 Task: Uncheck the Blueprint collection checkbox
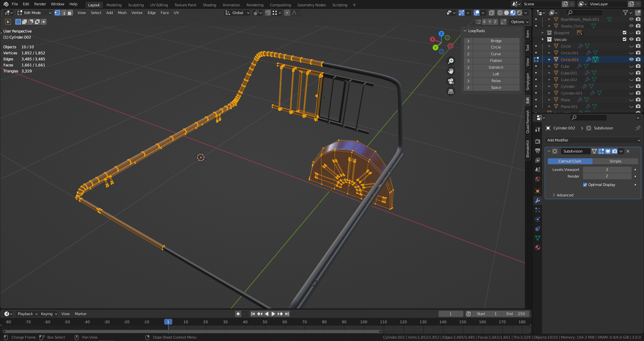click(625, 33)
